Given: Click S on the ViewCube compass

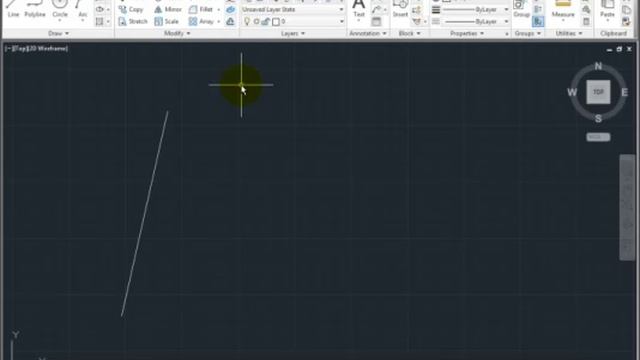Looking at the screenshot, I should coord(598,119).
